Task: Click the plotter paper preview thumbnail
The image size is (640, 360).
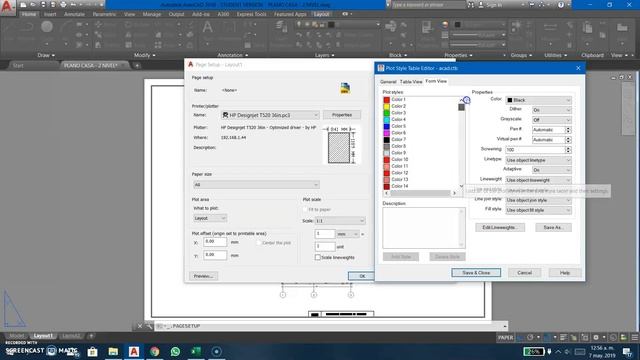Action: click(x=339, y=147)
